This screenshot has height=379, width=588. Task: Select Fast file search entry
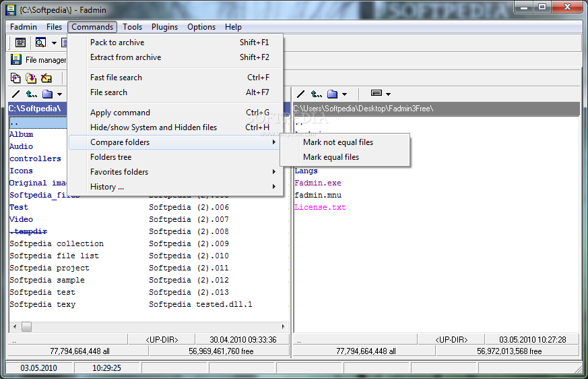176,78
